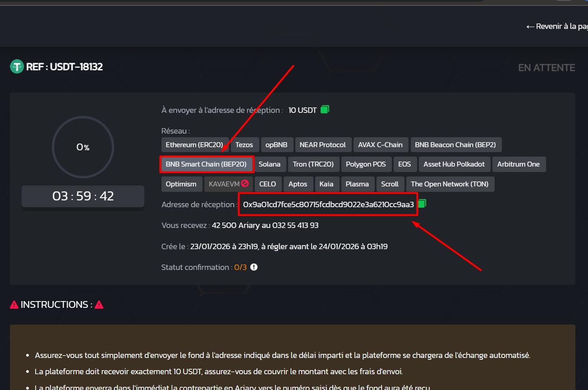Viewport: 588px width, 390px height.
Task: Click the right warning icon after INSTRUCTIONS
Action: point(99,305)
